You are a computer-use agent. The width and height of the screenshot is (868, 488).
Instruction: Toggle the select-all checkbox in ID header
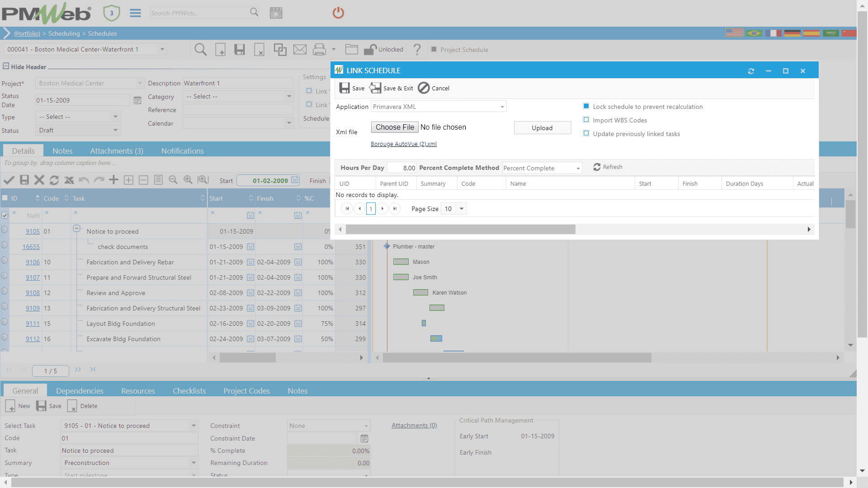click(5, 198)
